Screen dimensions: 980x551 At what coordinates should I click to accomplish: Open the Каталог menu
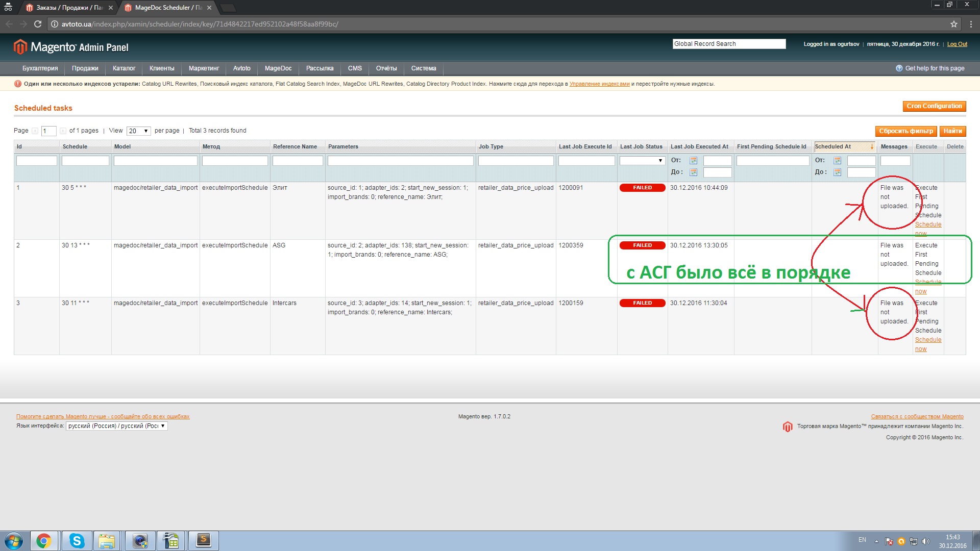pyautogui.click(x=124, y=68)
